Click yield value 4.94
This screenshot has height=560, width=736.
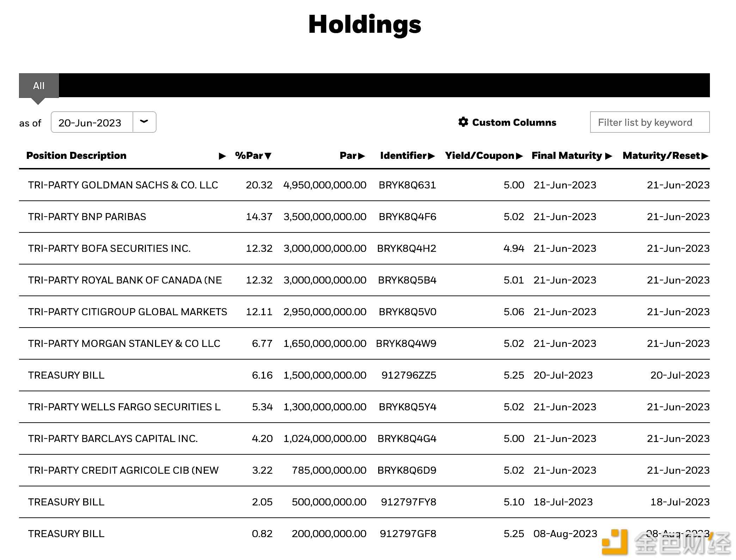514,248
